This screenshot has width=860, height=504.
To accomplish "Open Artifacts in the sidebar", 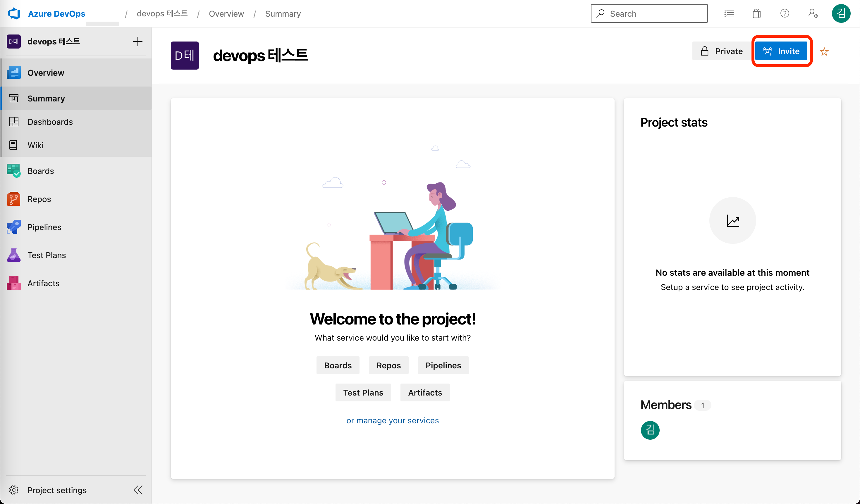I will click(43, 283).
